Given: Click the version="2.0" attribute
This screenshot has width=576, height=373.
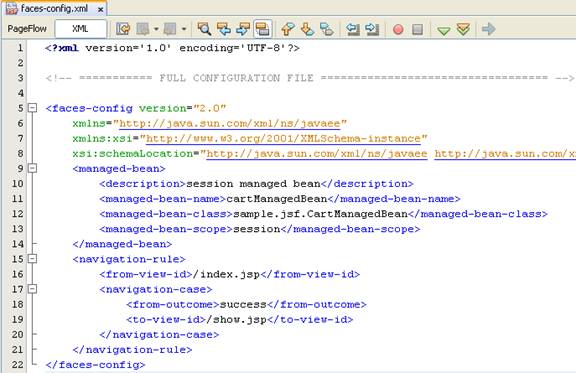Looking at the screenshot, I should (x=183, y=108).
